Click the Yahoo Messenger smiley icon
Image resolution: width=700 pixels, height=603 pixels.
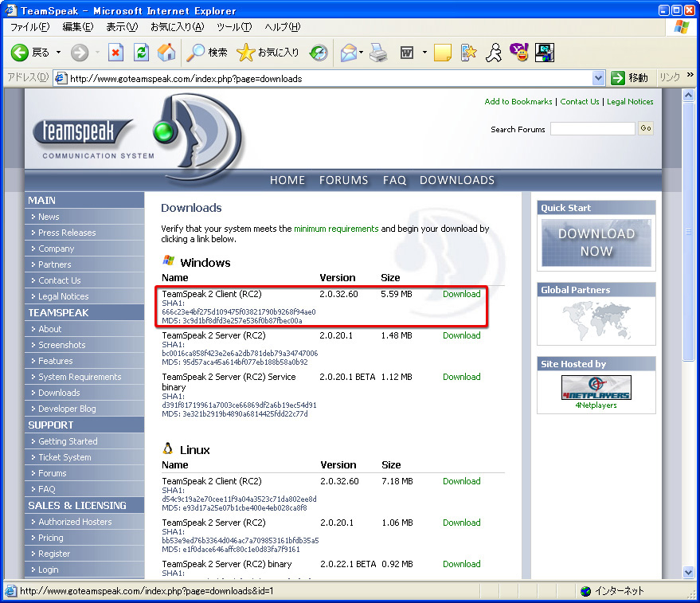click(519, 53)
